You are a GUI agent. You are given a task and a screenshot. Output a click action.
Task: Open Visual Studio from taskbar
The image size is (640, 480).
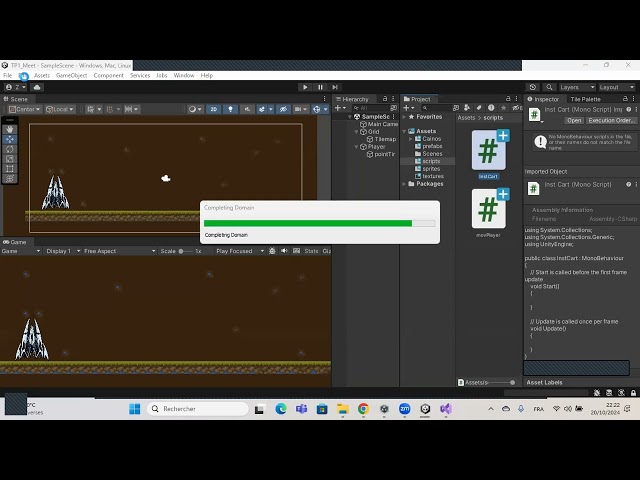446,409
